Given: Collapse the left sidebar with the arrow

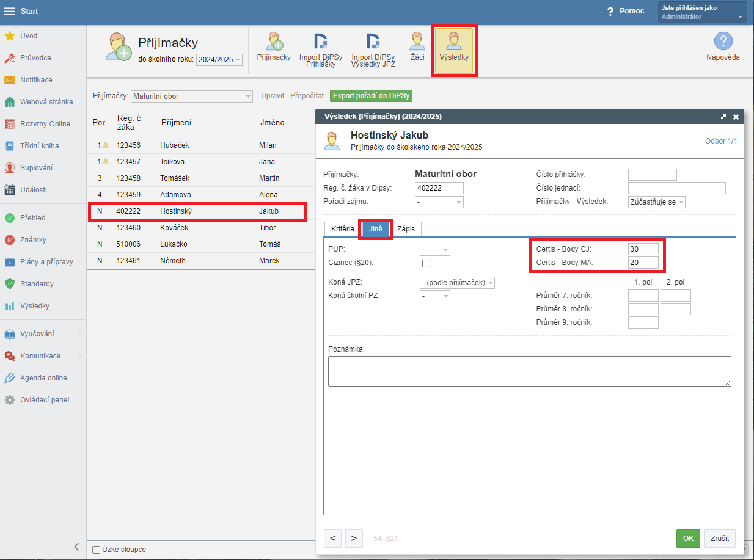Looking at the screenshot, I should [x=76, y=547].
